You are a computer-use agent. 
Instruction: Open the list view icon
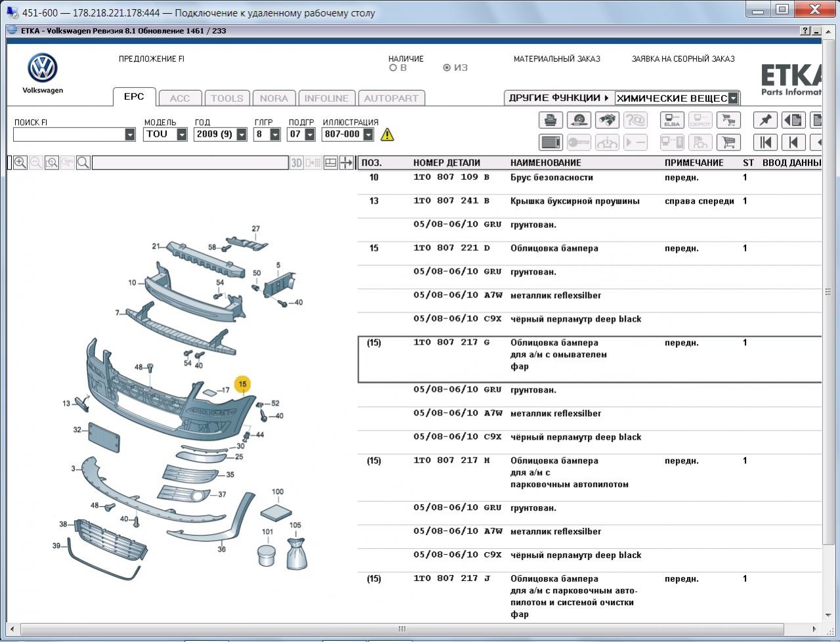tap(550, 142)
